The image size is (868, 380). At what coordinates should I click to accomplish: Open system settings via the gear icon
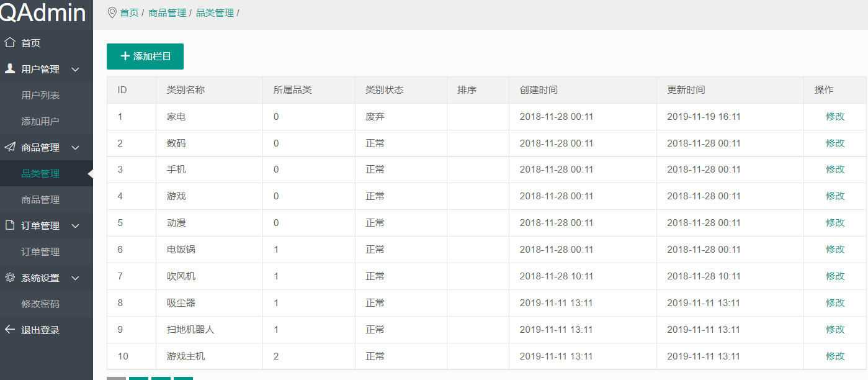point(9,278)
